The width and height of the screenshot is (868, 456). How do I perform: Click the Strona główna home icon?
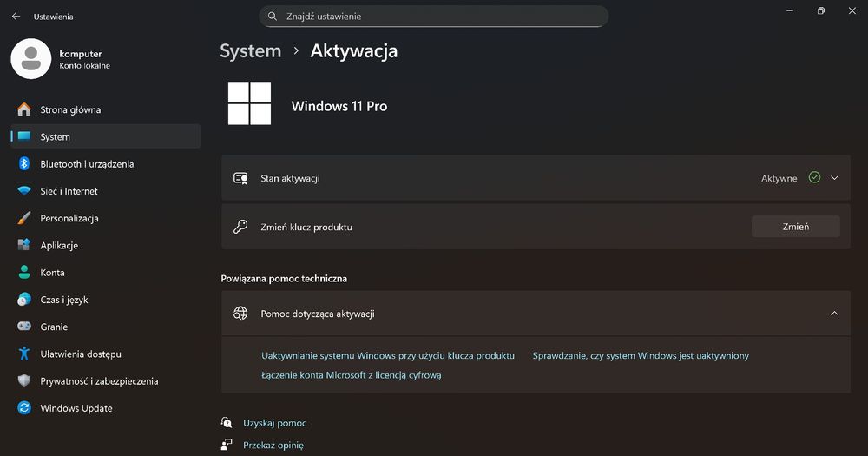(x=24, y=109)
